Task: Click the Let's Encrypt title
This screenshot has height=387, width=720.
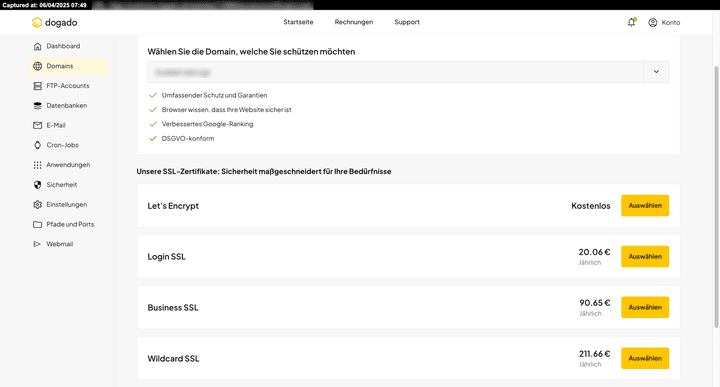Action: (x=173, y=206)
